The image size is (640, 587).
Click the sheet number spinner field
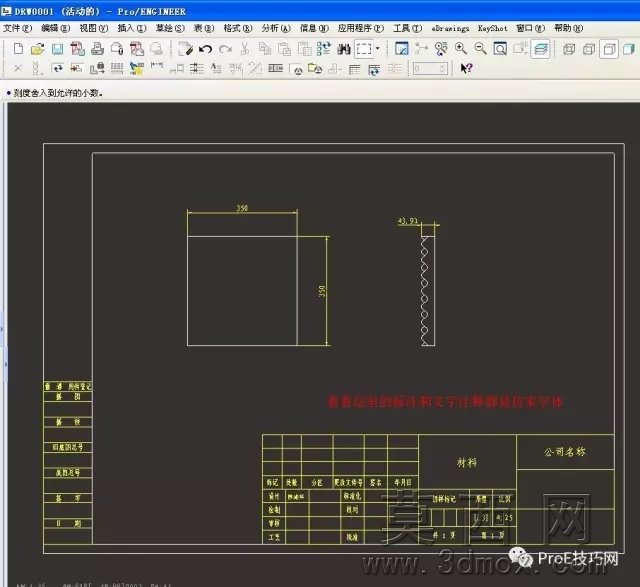430,68
